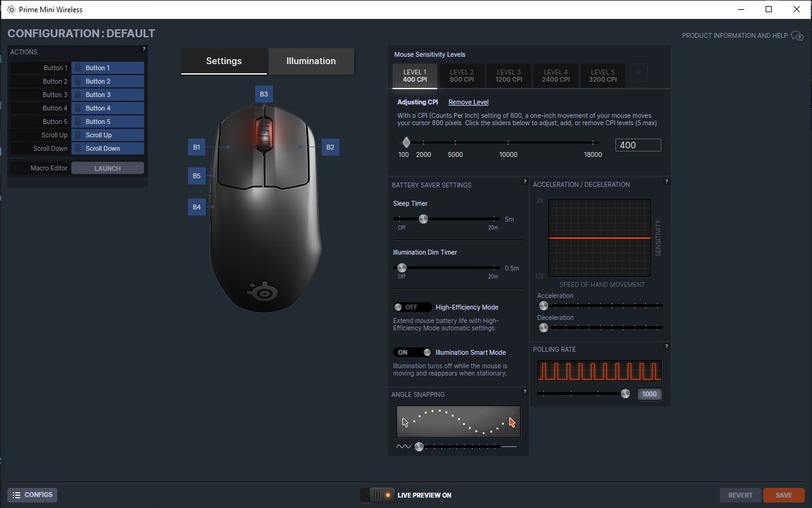The height and width of the screenshot is (508, 812).
Task: Click the Product Information and Help icon
Action: 797,36
